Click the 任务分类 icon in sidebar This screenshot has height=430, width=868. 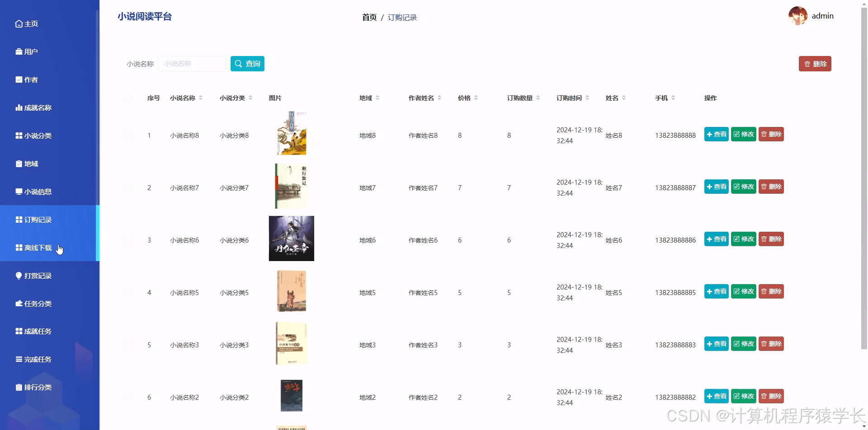click(x=19, y=304)
